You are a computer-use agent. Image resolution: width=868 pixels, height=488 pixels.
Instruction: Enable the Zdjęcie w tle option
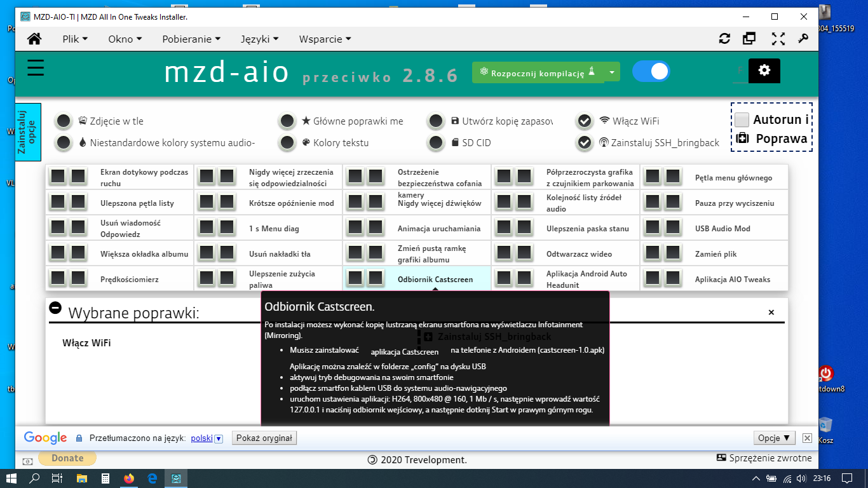(x=63, y=121)
